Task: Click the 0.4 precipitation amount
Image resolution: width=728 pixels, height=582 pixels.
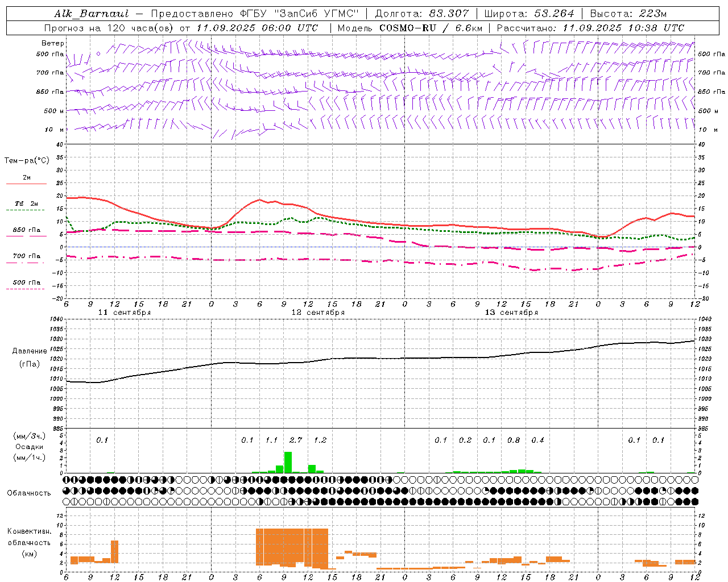Action: point(537,440)
